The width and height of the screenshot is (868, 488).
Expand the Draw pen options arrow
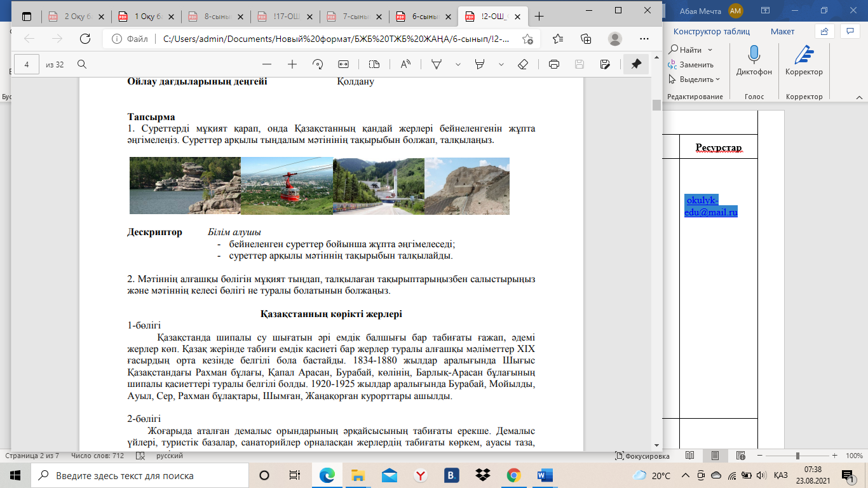pyautogui.click(x=458, y=64)
